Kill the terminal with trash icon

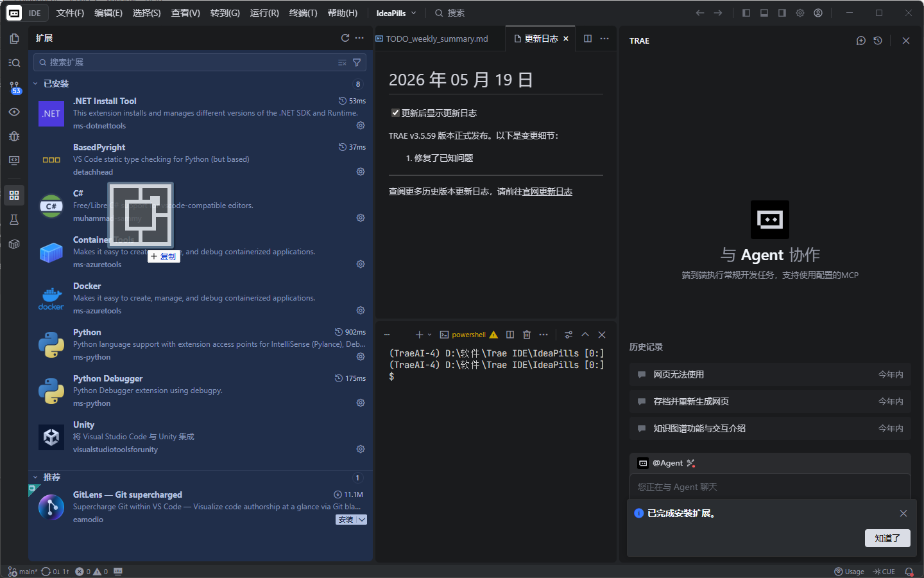(527, 335)
